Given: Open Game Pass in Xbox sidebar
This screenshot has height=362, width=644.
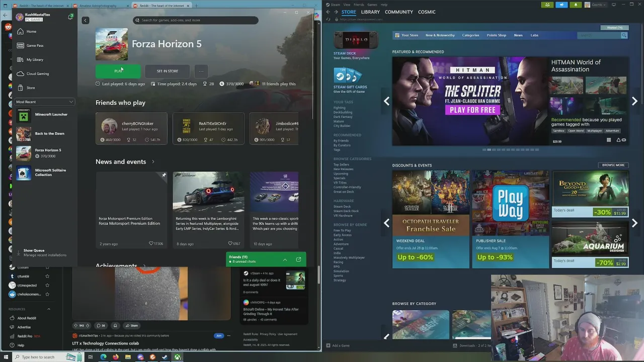Looking at the screenshot, I should 44,46.
